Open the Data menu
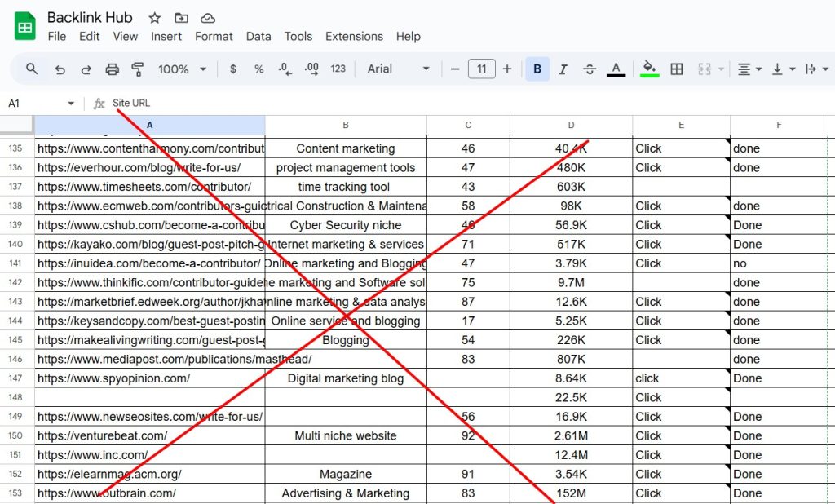 click(x=258, y=36)
